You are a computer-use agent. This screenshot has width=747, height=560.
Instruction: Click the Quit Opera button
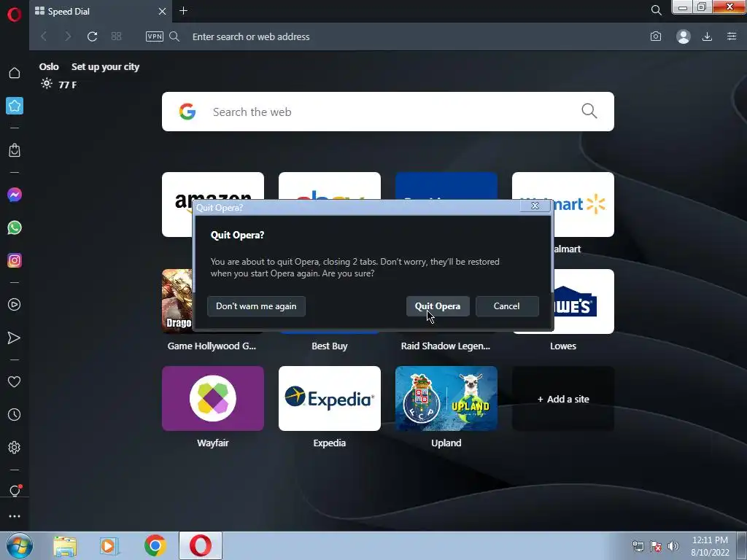pyautogui.click(x=438, y=306)
